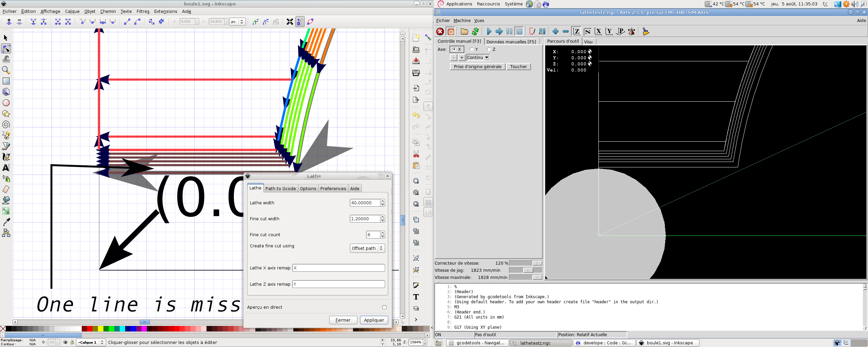Image resolution: width=868 pixels, height=347 pixels.
Task: Click the scissors Cut icon
Action: tap(416, 154)
